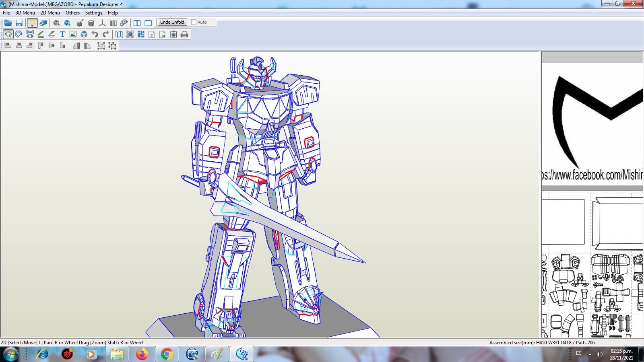Click the Save file icon

point(20,23)
